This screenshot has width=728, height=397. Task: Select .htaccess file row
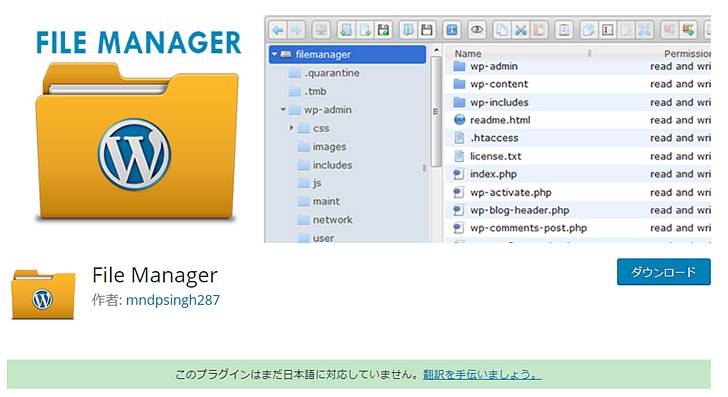[578, 138]
